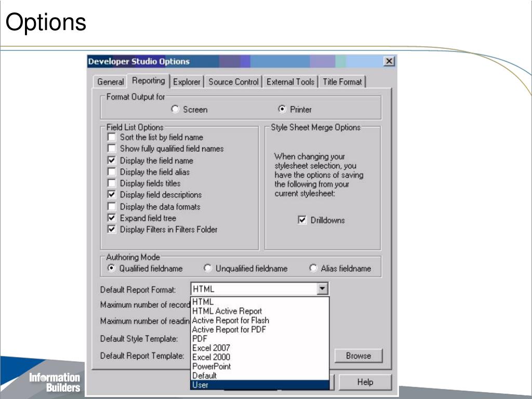This screenshot has width=532, height=399.
Task: Enable Display the data formats
Action: tap(111, 206)
